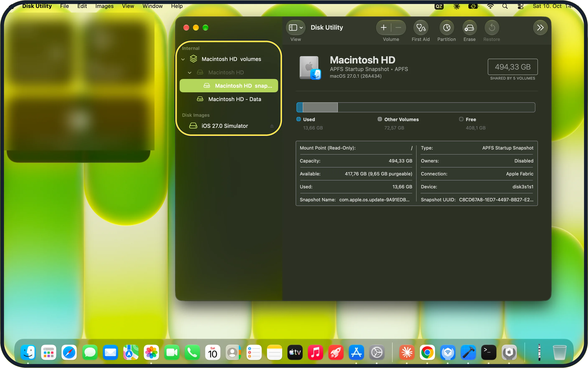Click the 494,33 GB capacity box

(x=513, y=67)
